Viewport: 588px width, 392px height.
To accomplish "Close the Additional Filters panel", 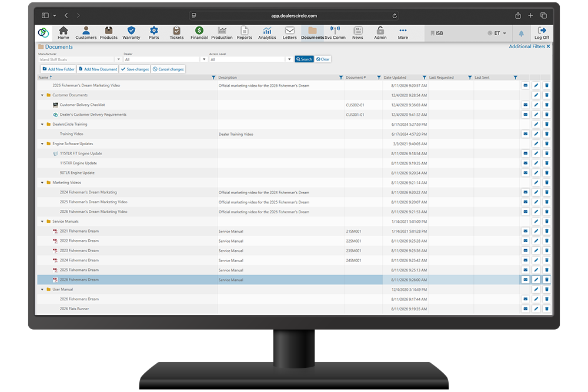I will pyautogui.click(x=548, y=46).
